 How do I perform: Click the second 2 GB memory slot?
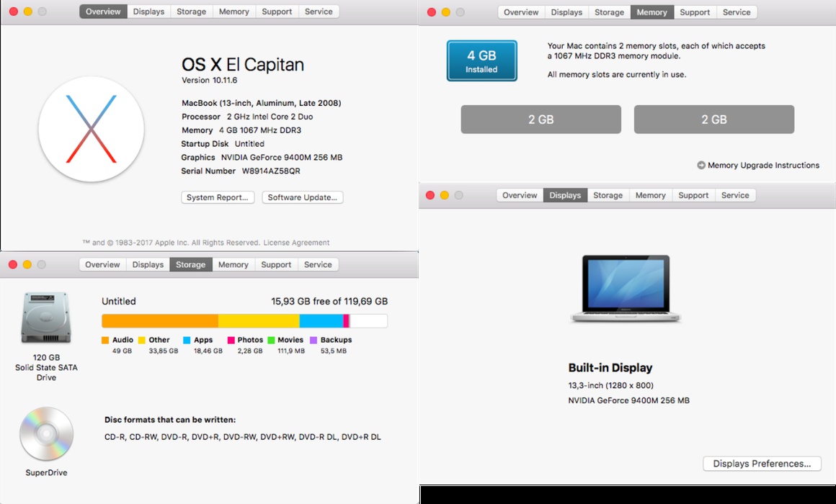tap(714, 120)
